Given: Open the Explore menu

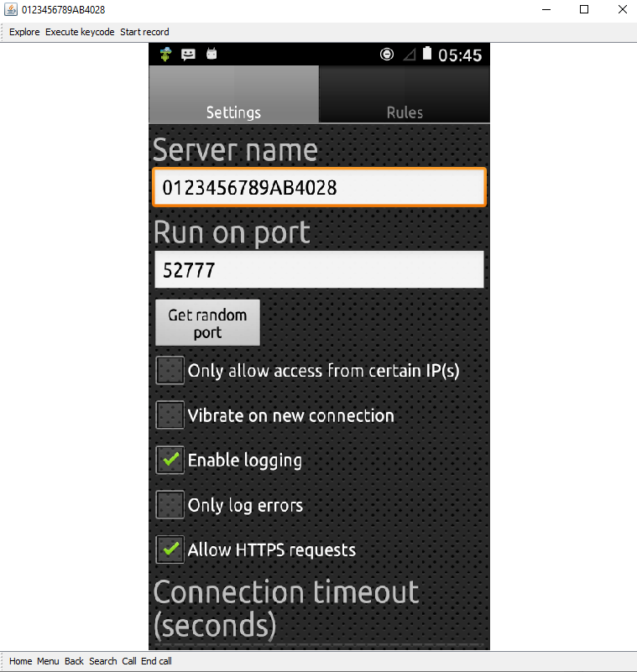Looking at the screenshot, I should [24, 32].
